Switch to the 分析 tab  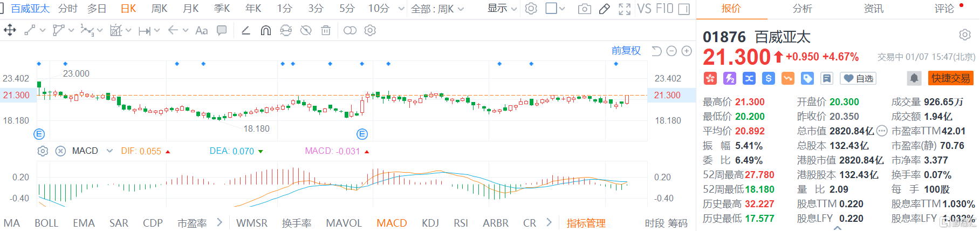tap(802, 9)
